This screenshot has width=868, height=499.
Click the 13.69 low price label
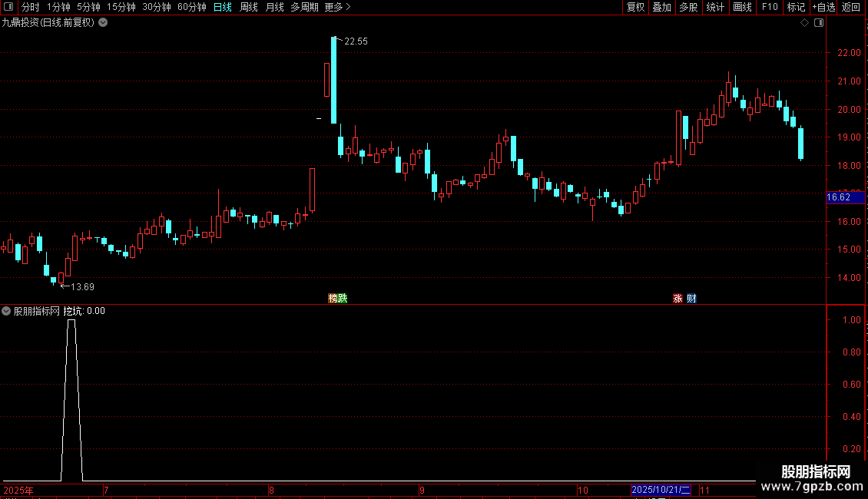[82, 286]
